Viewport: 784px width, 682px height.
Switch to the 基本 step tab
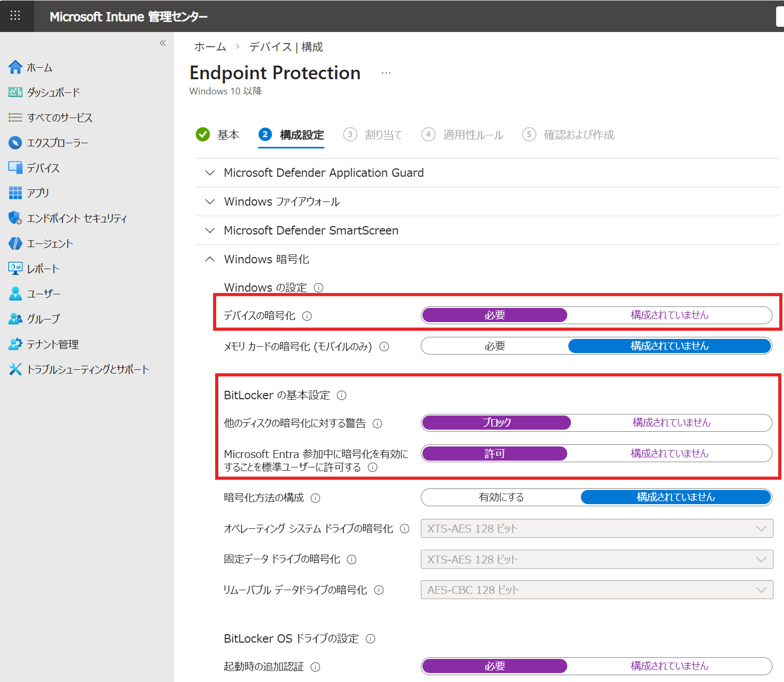point(228,135)
